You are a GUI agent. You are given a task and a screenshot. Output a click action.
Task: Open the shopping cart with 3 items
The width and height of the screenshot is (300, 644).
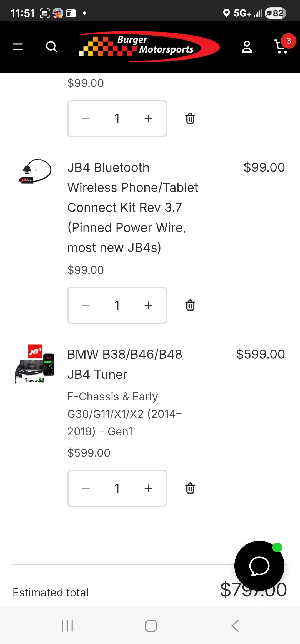tap(282, 46)
